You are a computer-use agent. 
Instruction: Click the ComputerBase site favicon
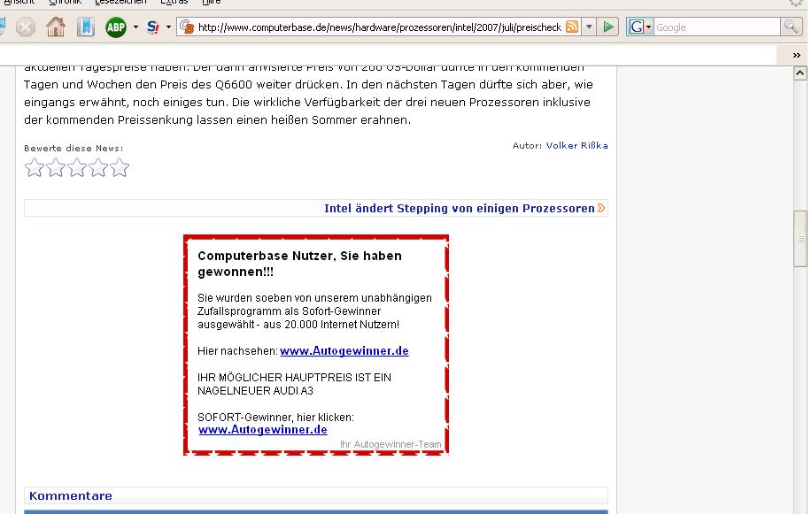click(x=188, y=27)
